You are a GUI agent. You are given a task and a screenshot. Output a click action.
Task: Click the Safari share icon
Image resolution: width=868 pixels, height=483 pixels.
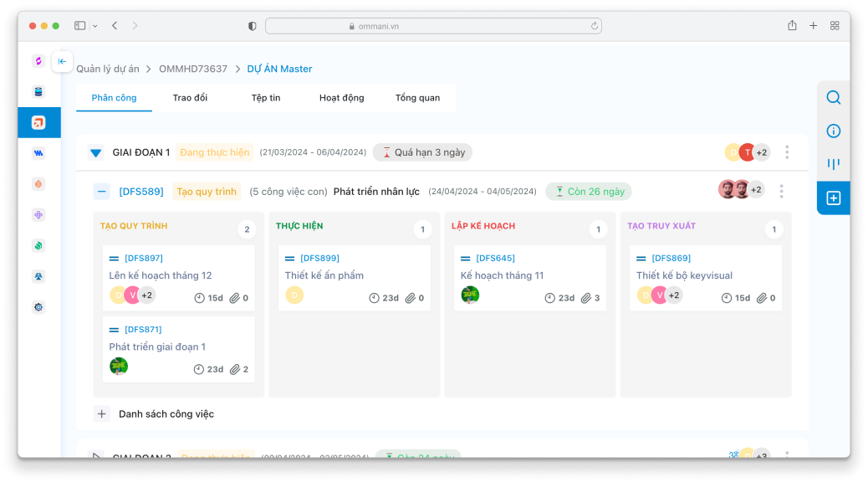(792, 26)
